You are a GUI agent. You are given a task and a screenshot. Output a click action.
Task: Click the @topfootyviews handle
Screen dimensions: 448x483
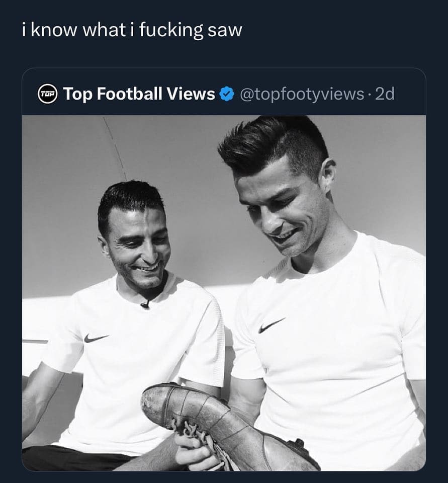click(303, 94)
